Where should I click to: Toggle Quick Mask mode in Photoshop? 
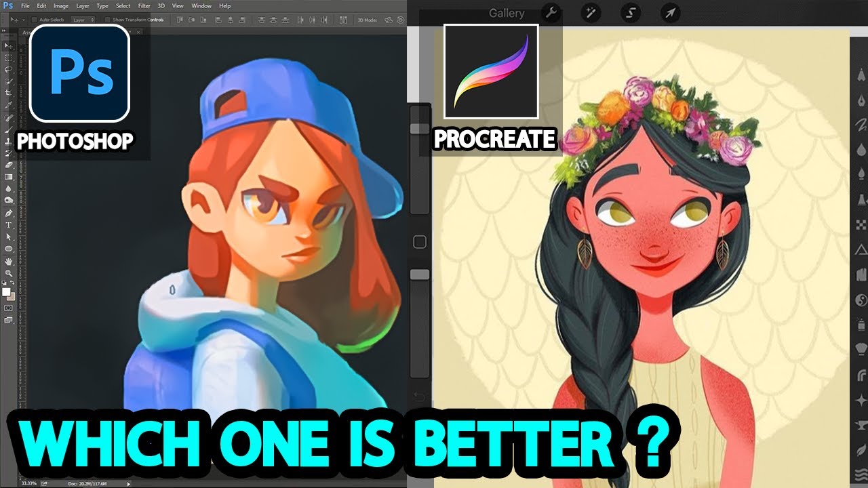9,308
